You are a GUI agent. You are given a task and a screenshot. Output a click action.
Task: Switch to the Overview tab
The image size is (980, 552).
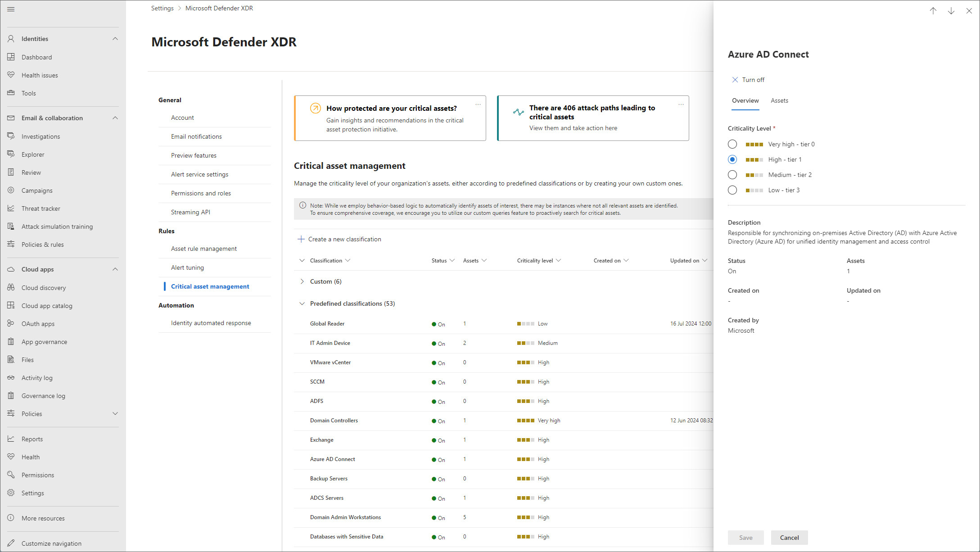745,101
